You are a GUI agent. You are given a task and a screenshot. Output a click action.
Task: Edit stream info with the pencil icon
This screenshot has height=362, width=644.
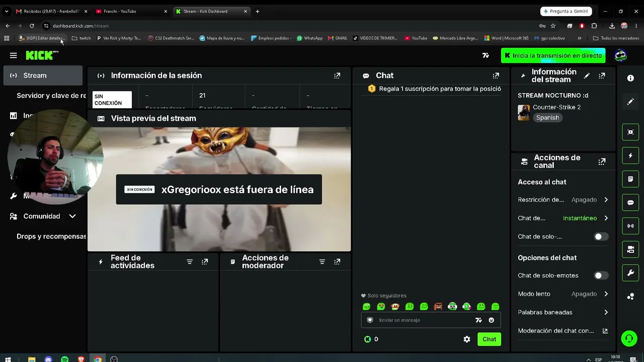[587, 75]
